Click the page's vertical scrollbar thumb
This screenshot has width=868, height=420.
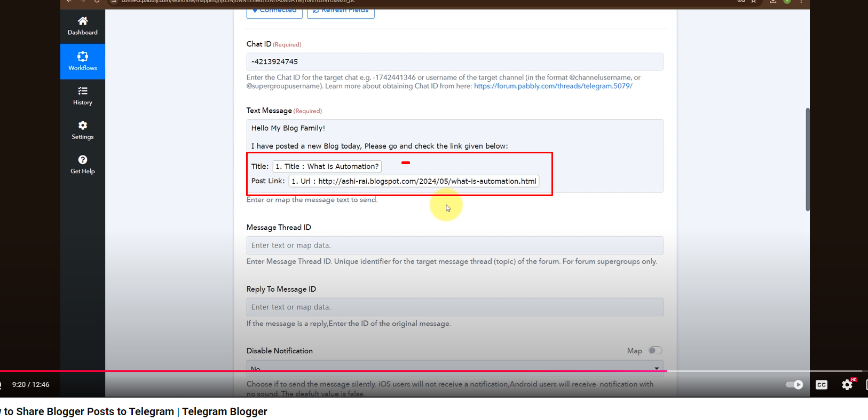[808, 159]
